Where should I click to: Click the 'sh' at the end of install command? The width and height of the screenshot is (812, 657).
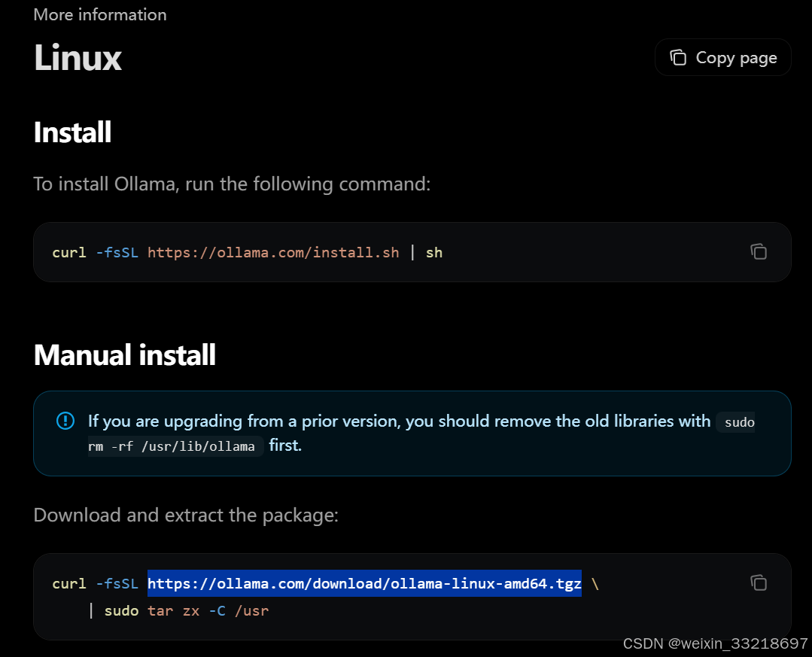pos(434,253)
